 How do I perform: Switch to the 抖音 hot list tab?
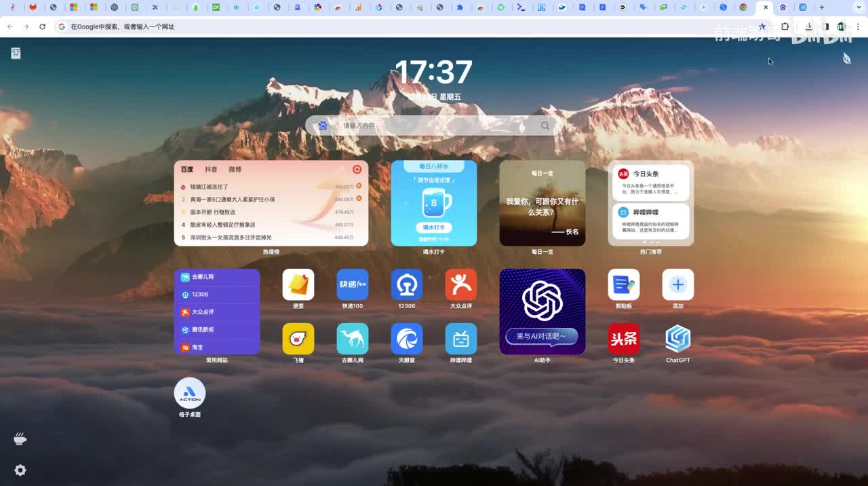coord(211,170)
